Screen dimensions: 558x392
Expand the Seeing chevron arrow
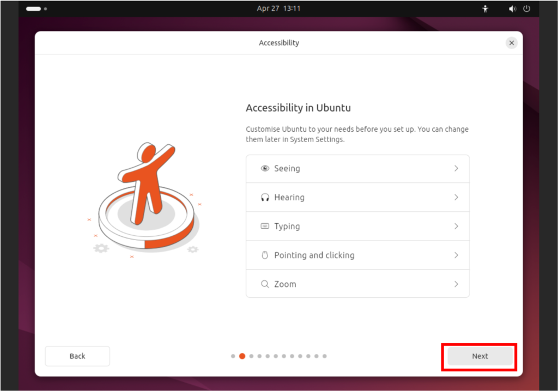coord(456,168)
